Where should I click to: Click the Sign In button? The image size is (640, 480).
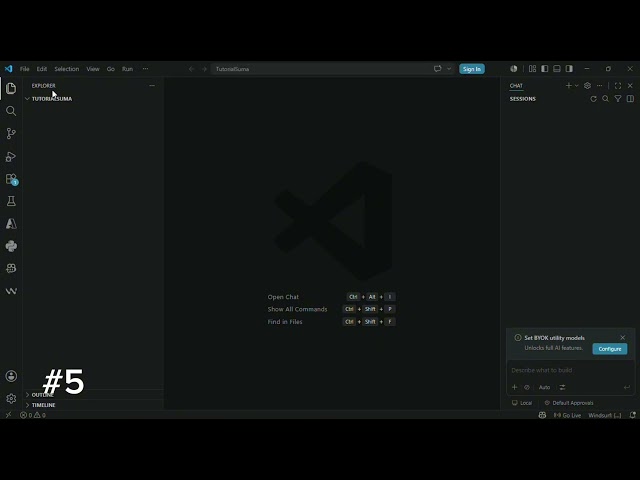[472, 69]
